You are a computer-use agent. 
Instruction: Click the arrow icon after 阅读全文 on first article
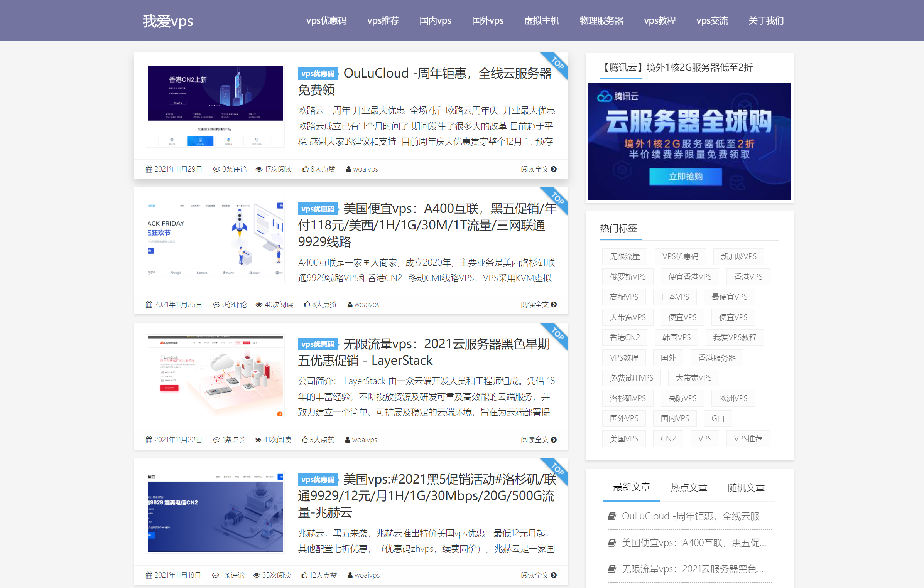tap(554, 169)
